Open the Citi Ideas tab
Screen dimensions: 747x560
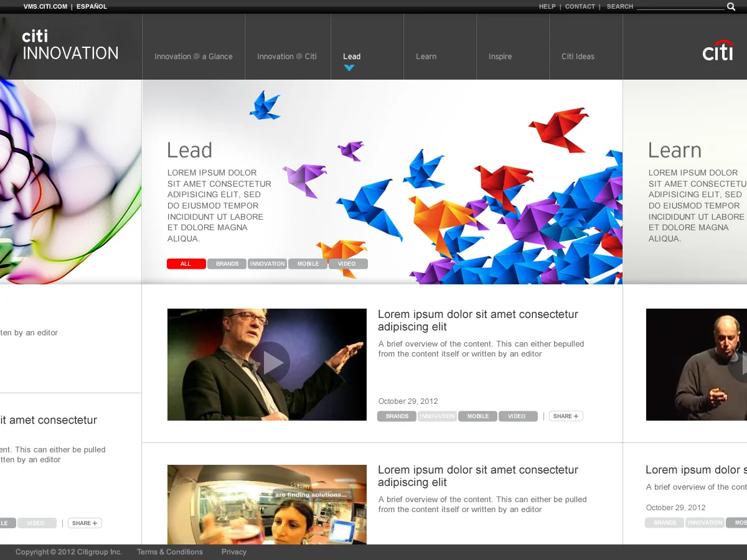pos(578,57)
